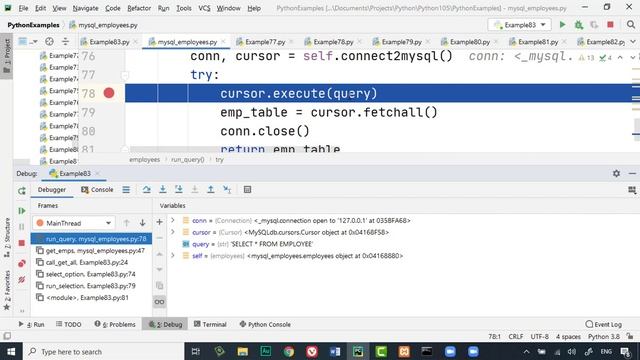Screen dimensions: 640x360
Task: Select next frame with down arrow
Action: pos(142,223)
